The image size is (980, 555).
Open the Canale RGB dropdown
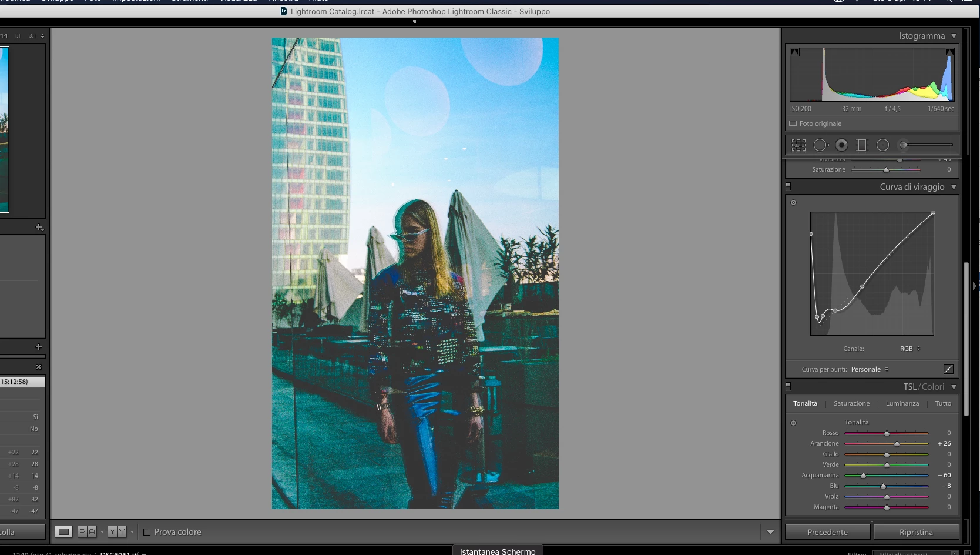pyautogui.click(x=910, y=349)
